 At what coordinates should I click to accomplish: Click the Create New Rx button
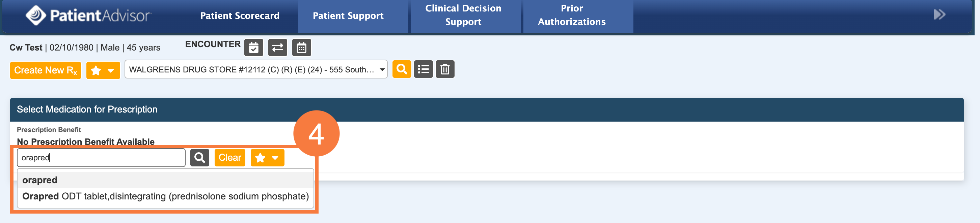pyautogui.click(x=45, y=70)
